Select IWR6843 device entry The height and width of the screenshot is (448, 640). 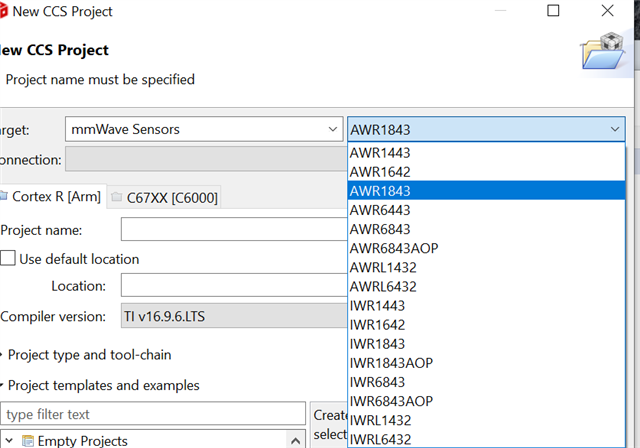pyautogui.click(x=486, y=382)
